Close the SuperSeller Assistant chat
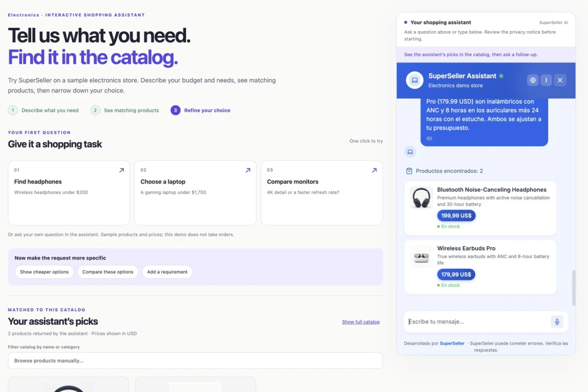This screenshot has width=588, height=392. click(560, 80)
